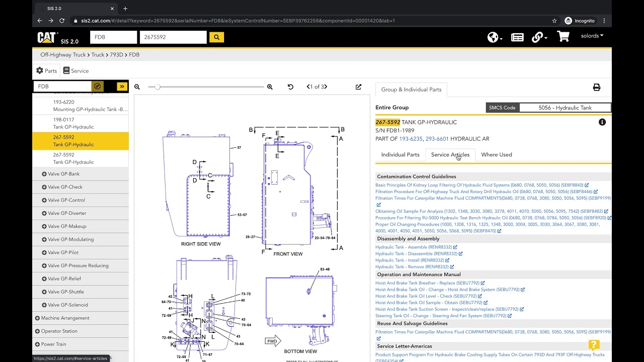This screenshot has width=644, height=362.
Task: Open Steering Tank Oil - Change article
Action: (441, 316)
